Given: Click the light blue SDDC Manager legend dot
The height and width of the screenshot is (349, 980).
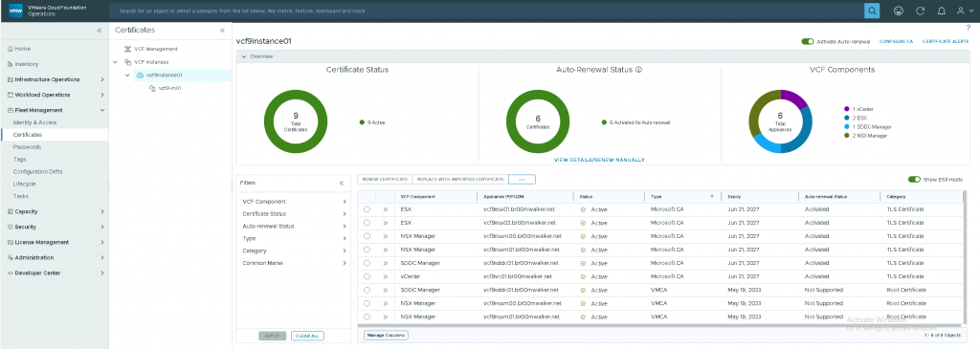Looking at the screenshot, I should (846, 127).
